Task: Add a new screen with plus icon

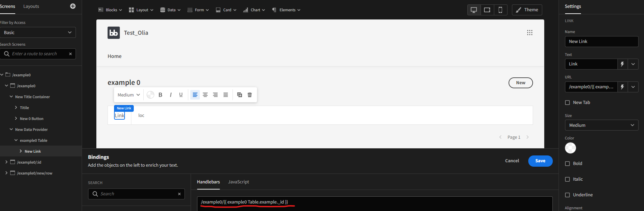Action: point(73,6)
